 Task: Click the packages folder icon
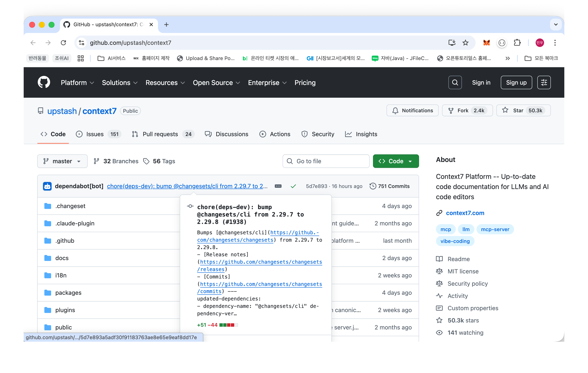click(x=48, y=293)
